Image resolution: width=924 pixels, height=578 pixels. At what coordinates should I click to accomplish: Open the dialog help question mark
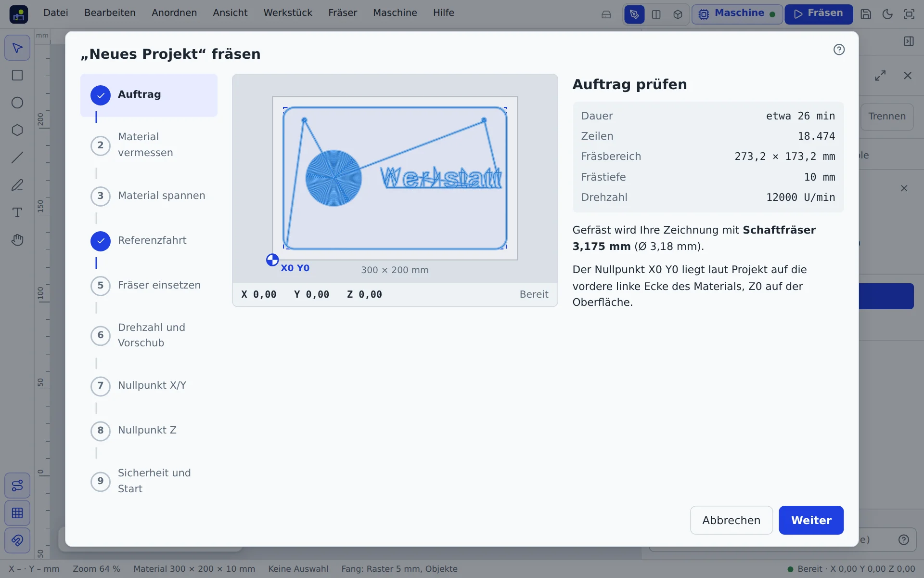839,50
